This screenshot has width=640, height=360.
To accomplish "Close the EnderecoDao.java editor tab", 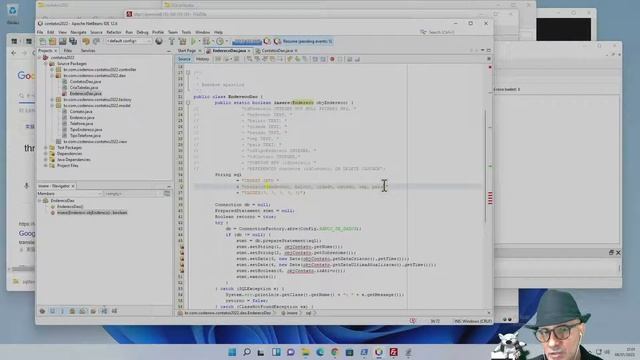I will click(249, 51).
